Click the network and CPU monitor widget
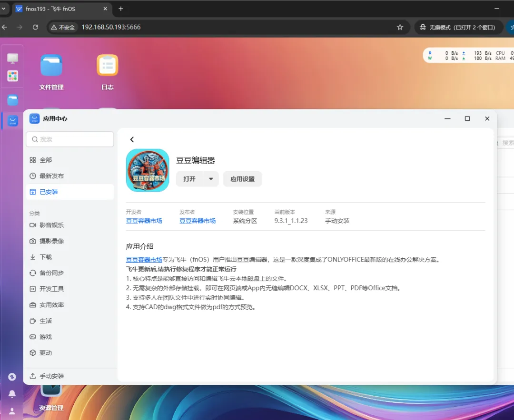The image size is (514, 420). 469,56
